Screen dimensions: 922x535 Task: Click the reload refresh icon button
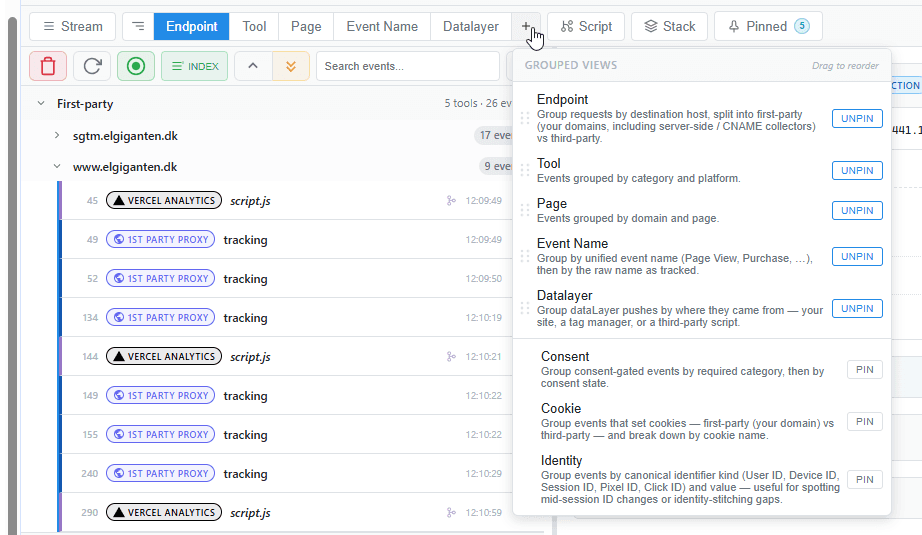(92, 66)
